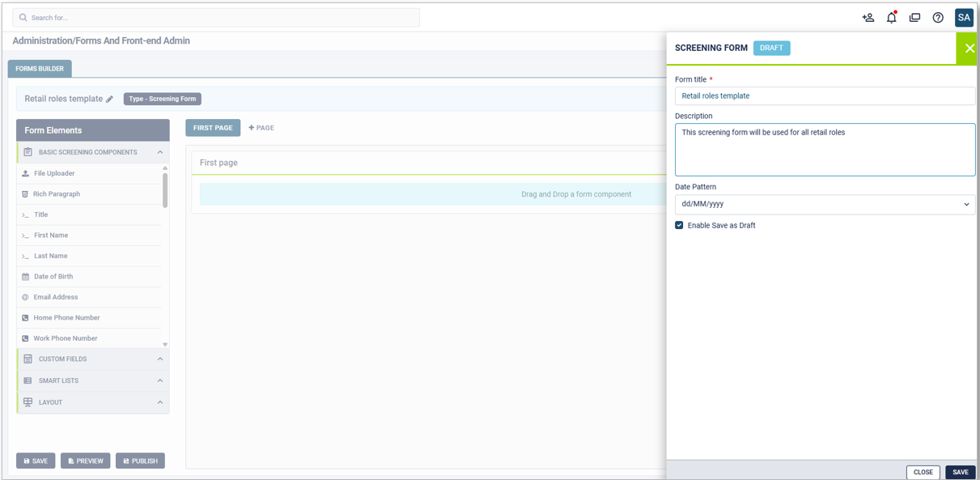Click into the Form title field
Viewport: 980px width, 480px height.
coord(825,96)
